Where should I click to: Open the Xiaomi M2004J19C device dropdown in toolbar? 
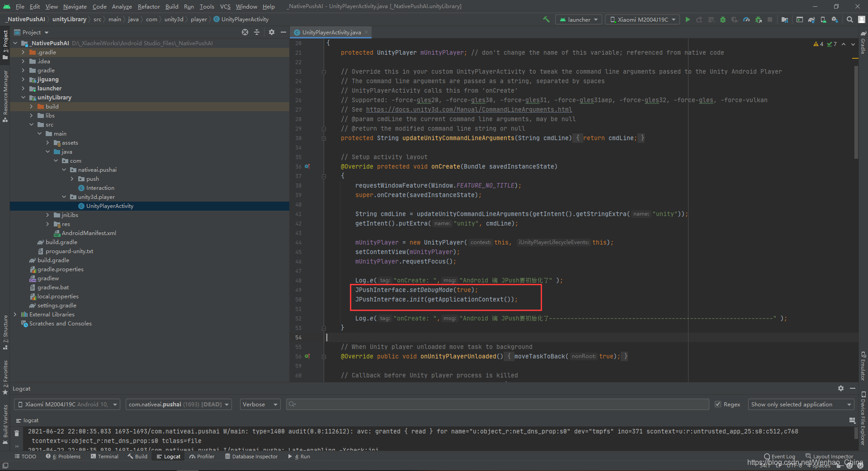[642, 19]
